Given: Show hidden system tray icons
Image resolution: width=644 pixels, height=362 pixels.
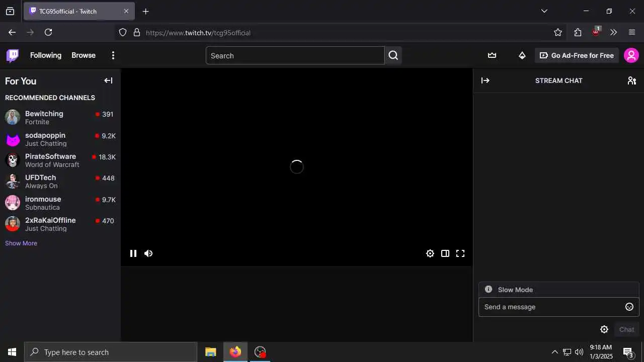Looking at the screenshot, I should click(x=554, y=352).
